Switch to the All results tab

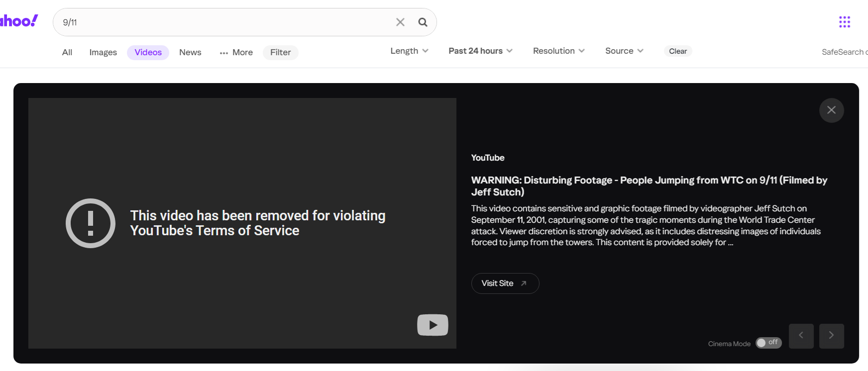click(x=67, y=52)
